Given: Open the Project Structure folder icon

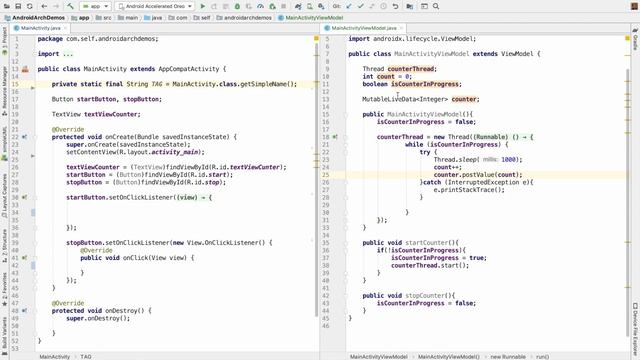Looking at the screenshot, I should (x=410, y=6).
